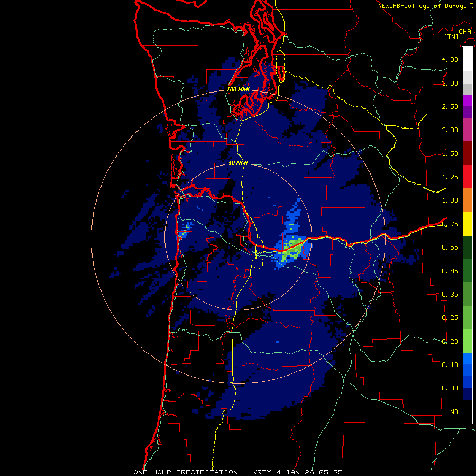Pick the lime green swatch beside 0.20
Screen dimensions: 476x476
[467, 341]
